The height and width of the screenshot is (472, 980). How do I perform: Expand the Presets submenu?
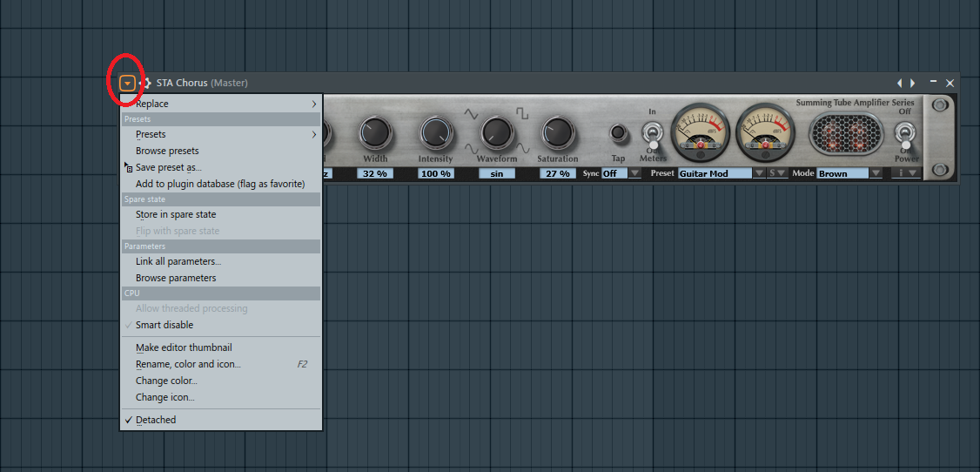(x=221, y=134)
